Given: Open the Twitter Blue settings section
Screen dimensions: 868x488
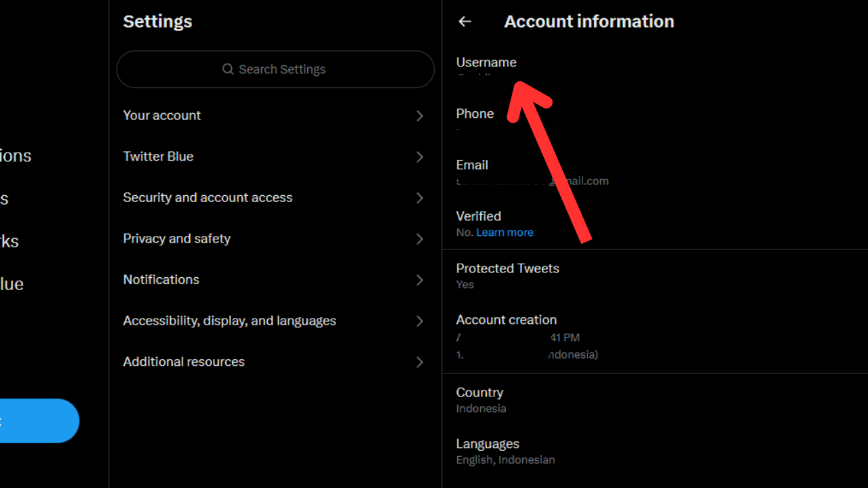Looking at the screenshot, I should 275,157.
